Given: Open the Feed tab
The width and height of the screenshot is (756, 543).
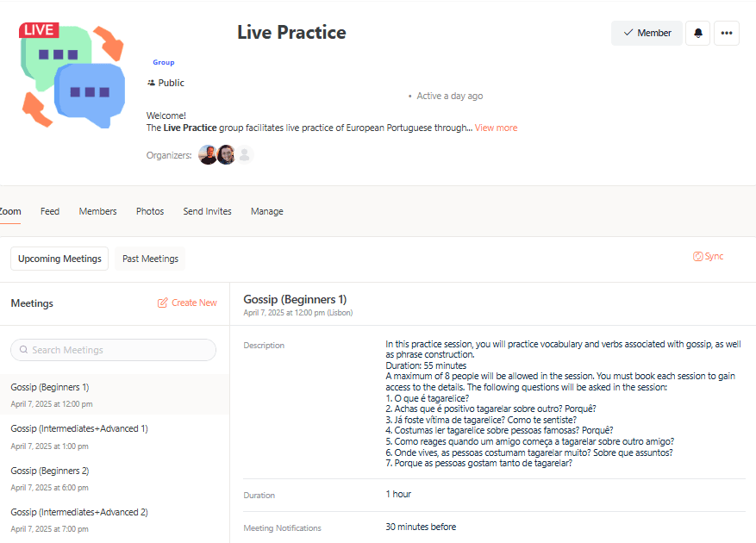Looking at the screenshot, I should (x=50, y=211).
